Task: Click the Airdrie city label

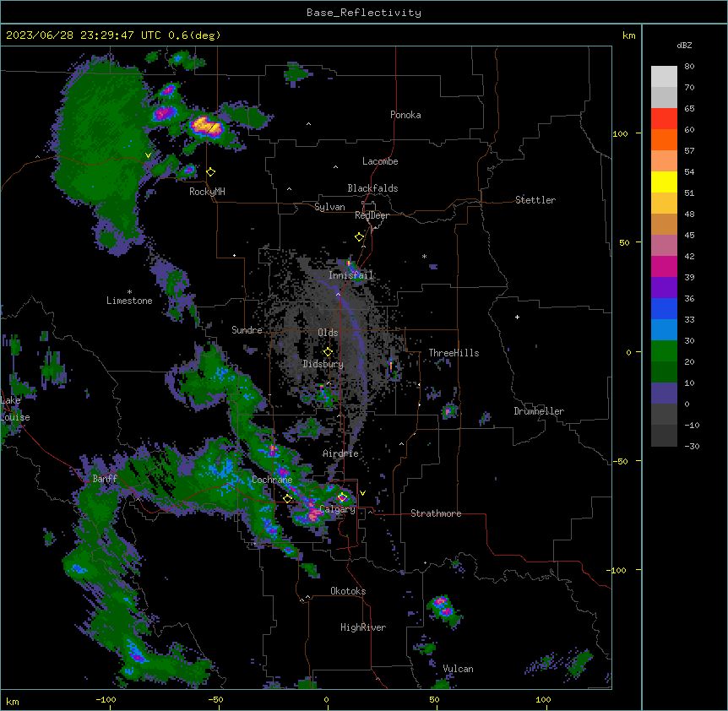Action: click(x=340, y=453)
